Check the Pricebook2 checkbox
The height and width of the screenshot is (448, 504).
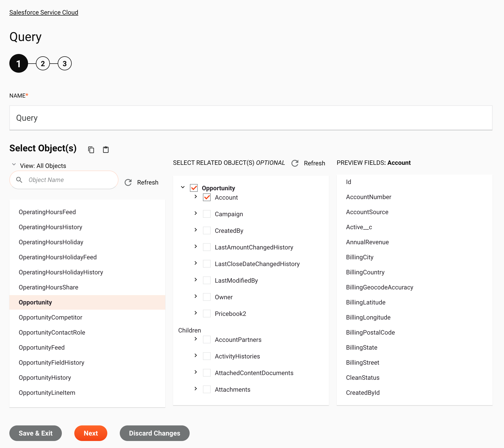[207, 314]
